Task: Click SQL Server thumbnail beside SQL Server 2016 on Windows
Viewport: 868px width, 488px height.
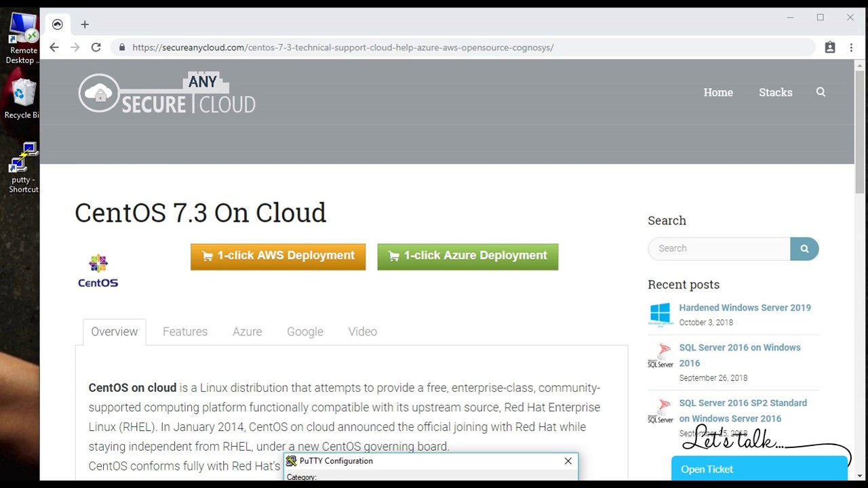Action: [x=660, y=355]
